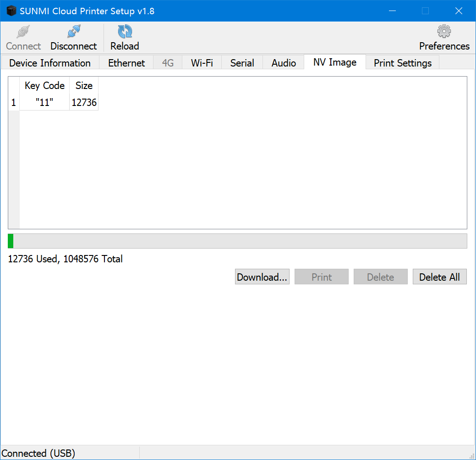The height and width of the screenshot is (460, 476).
Task: Click the Key Code column header
Action: click(44, 86)
